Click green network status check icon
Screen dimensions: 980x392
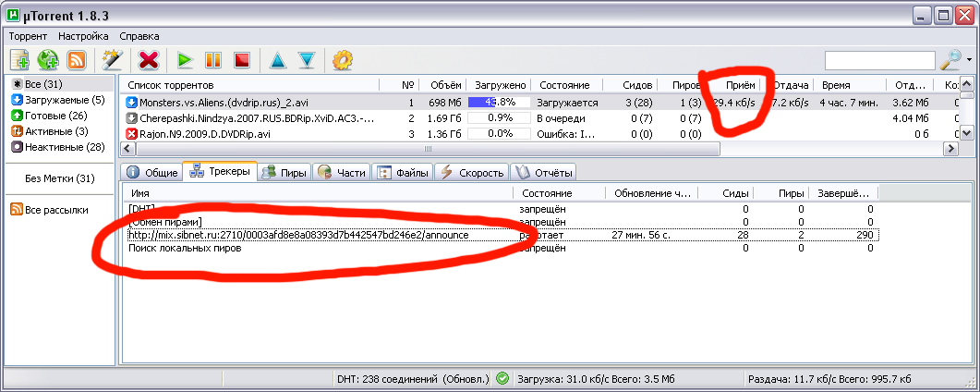click(502, 379)
